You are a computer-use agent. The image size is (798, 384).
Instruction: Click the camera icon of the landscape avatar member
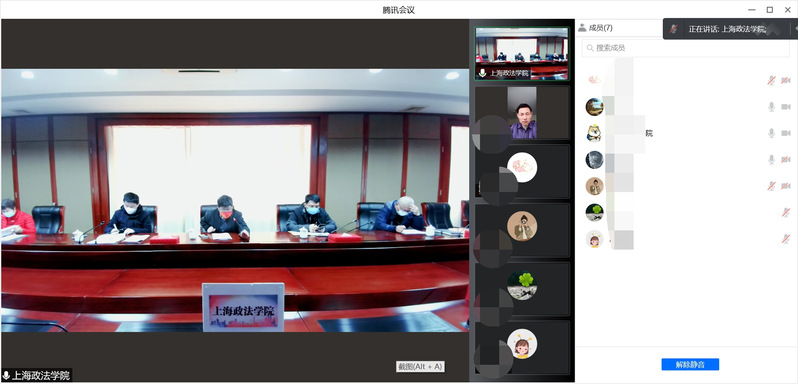[786, 106]
